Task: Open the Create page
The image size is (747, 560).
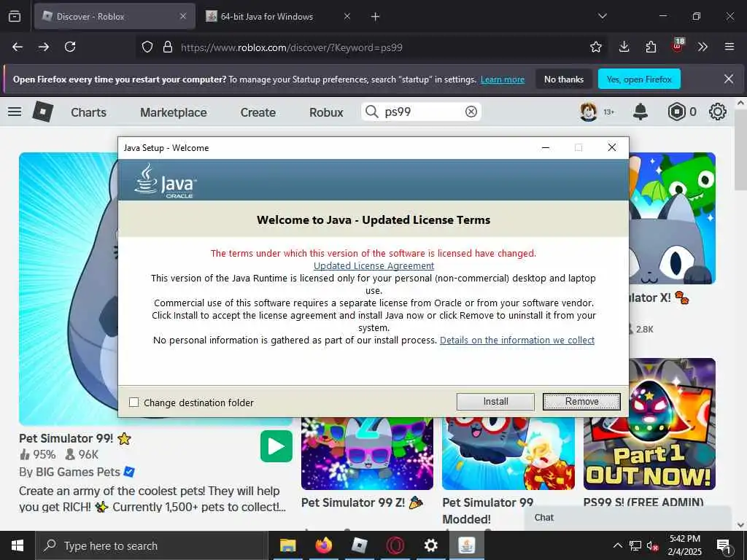Action: tap(258, 112)
